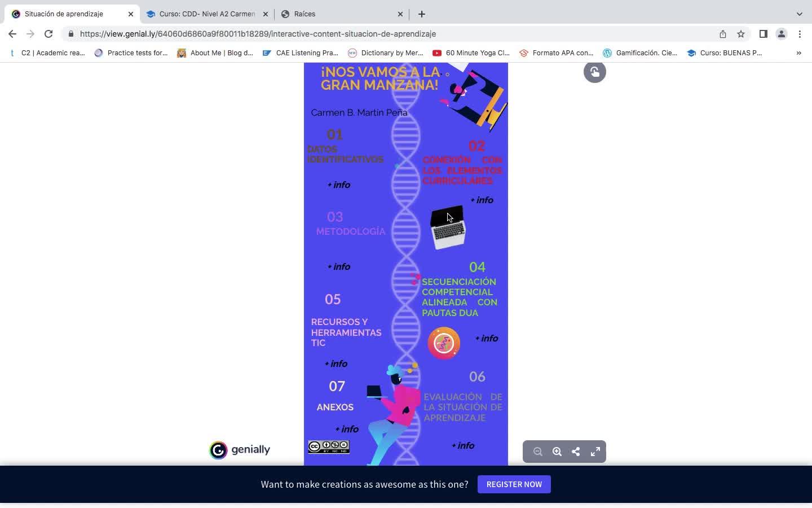Share the Genially creation
The height and width of the screenshot is (508, 812).
tap(576, 452)
